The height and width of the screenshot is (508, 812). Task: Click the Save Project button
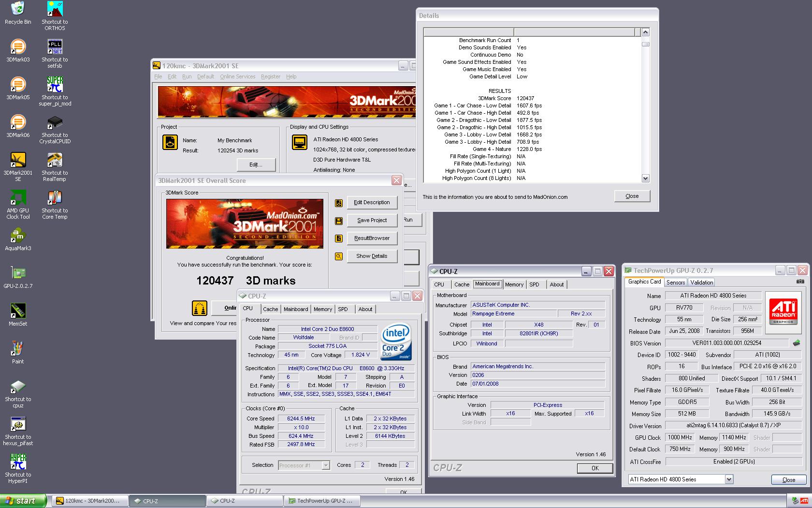[372, 221]
